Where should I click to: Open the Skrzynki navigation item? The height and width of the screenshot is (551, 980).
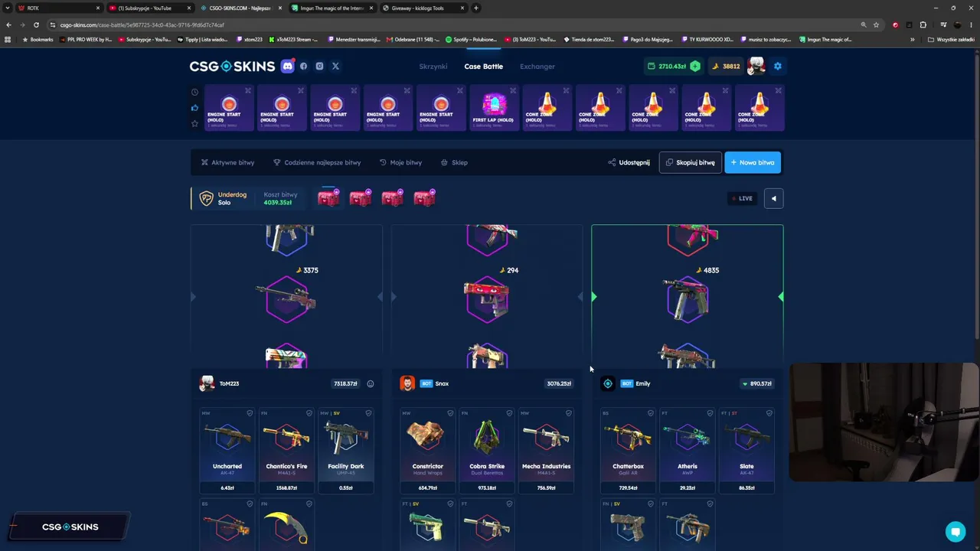point(433,67)
